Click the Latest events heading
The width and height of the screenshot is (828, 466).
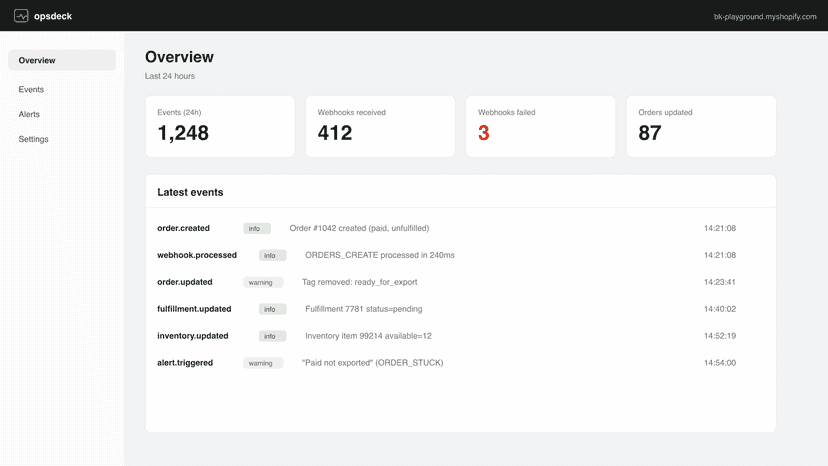click(190, 192)
